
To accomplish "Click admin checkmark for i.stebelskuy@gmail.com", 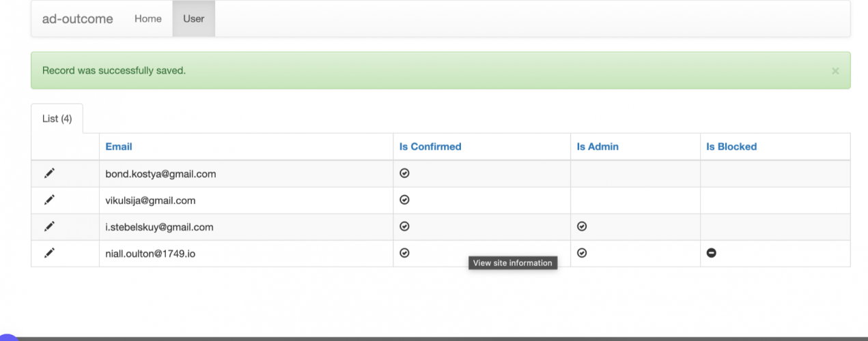I will [x=582, y=226].
